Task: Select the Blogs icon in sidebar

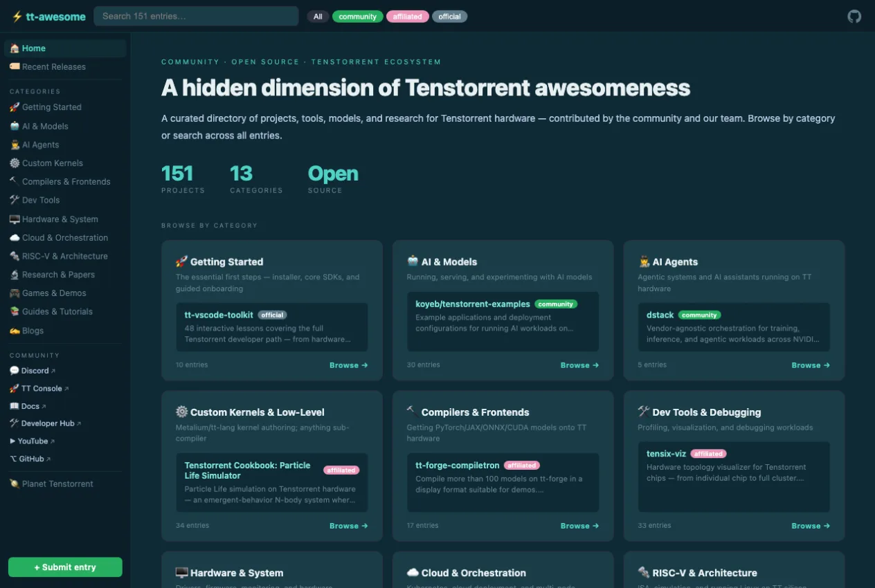Action: coord(15,331)
